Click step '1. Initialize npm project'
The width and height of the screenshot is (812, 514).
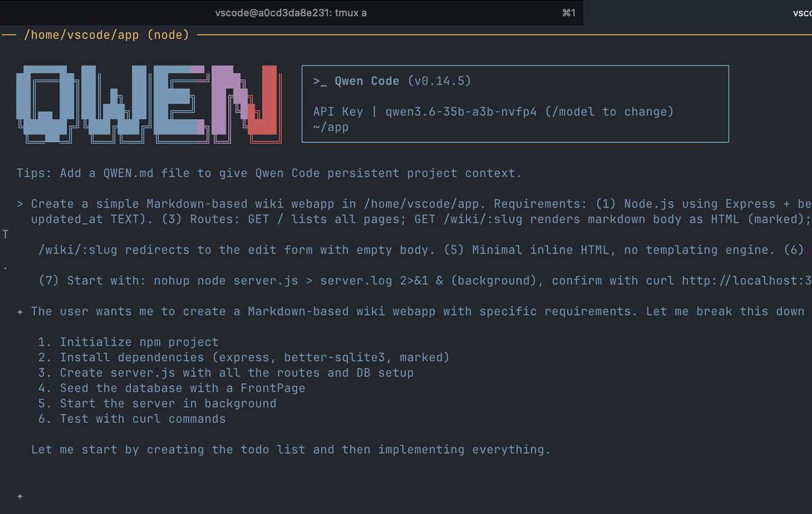[x=129, y=342]
